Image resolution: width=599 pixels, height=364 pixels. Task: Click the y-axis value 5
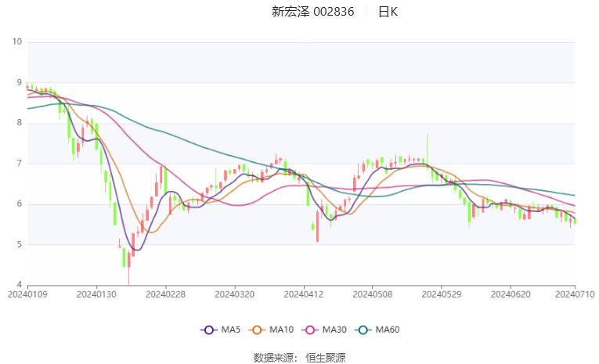click(x=20, y=244)
